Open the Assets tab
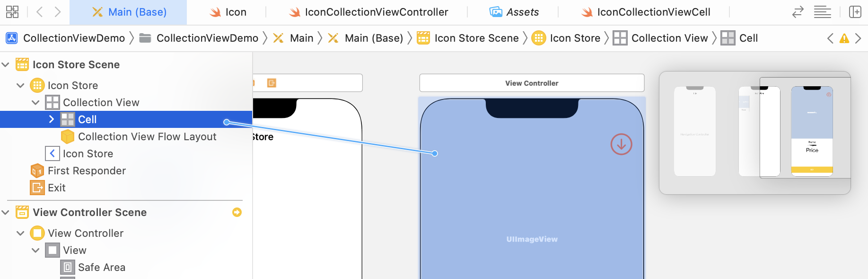The image size is (868, 279). click(x=514, y=12)
